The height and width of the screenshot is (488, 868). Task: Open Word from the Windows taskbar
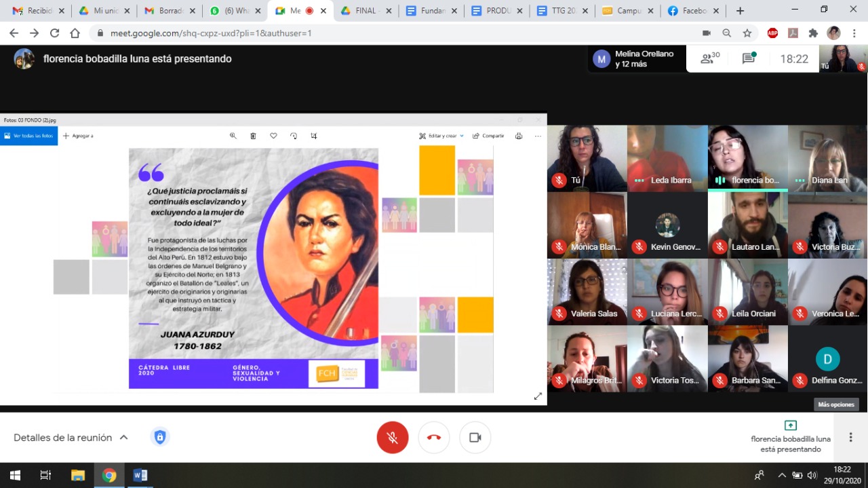[x=140, y=475]
